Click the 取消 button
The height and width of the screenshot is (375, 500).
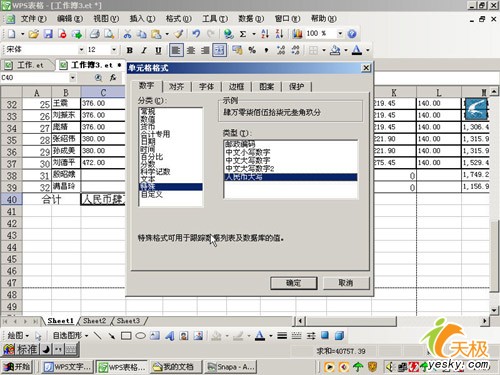point(346,283)
